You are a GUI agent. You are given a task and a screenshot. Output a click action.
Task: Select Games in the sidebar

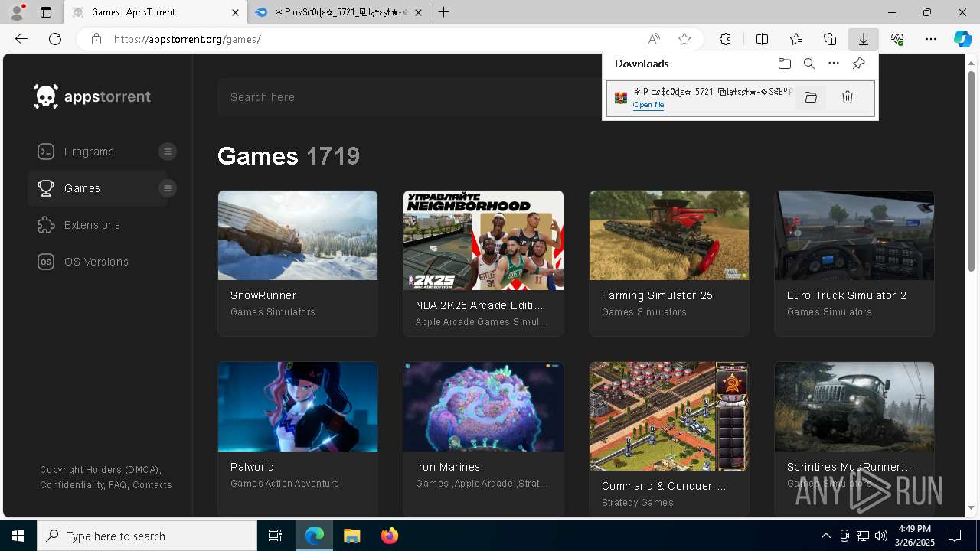tap(82, 188)
